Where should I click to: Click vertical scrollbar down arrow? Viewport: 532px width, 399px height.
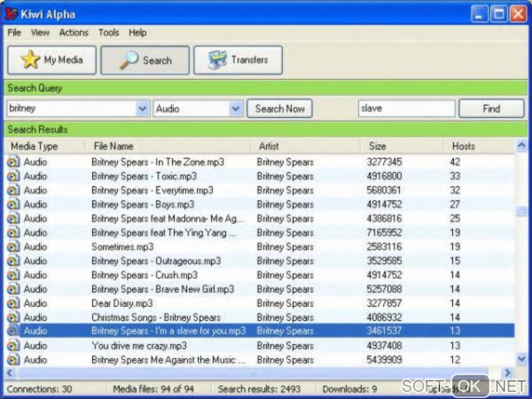tap(522, 359)
